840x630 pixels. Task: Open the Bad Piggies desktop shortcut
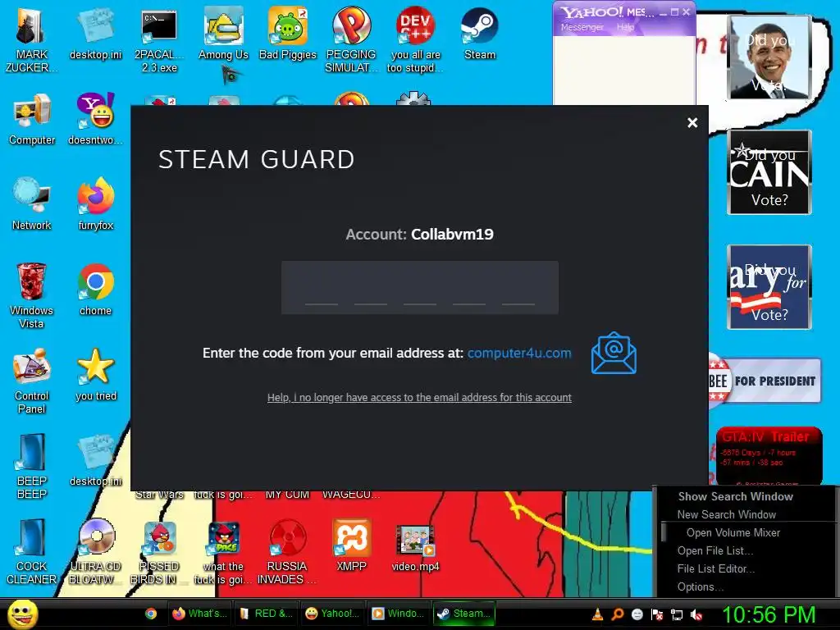288,34
